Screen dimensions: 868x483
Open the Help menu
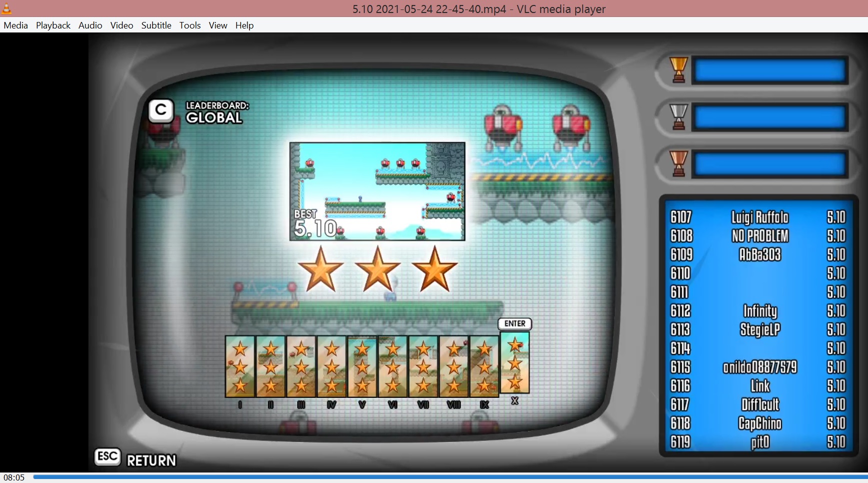(244, 25)
